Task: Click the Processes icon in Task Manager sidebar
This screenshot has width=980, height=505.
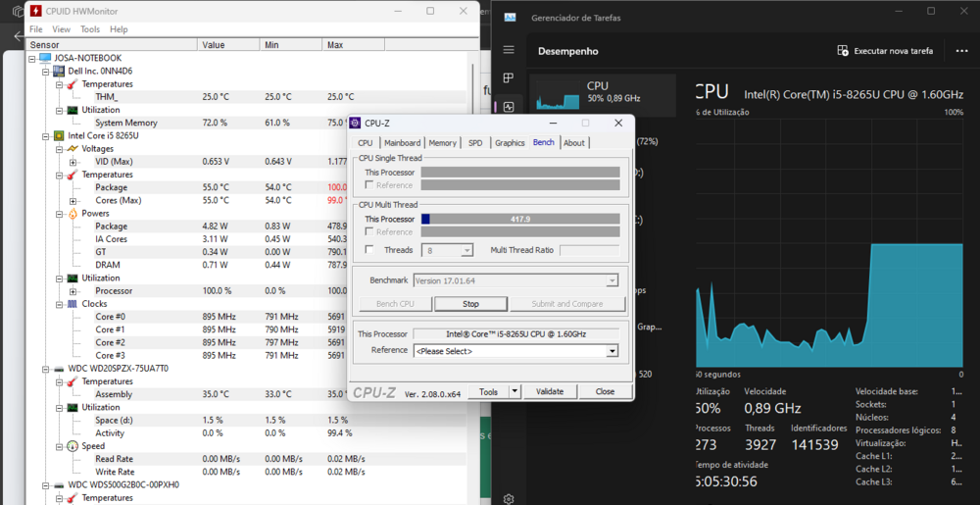Action: pos(509,78)
